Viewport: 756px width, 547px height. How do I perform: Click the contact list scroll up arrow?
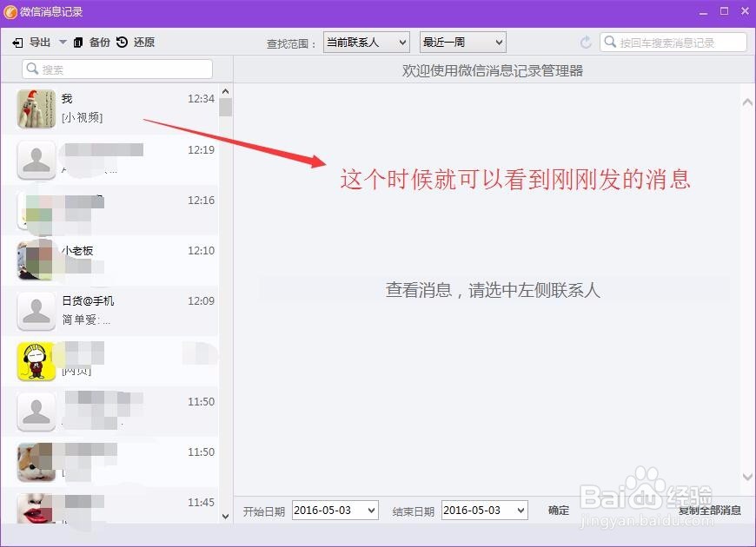(225, 91)
